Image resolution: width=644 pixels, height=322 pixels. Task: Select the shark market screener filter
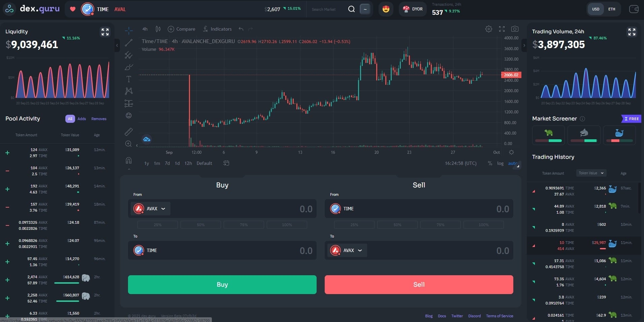pos(584,135)
